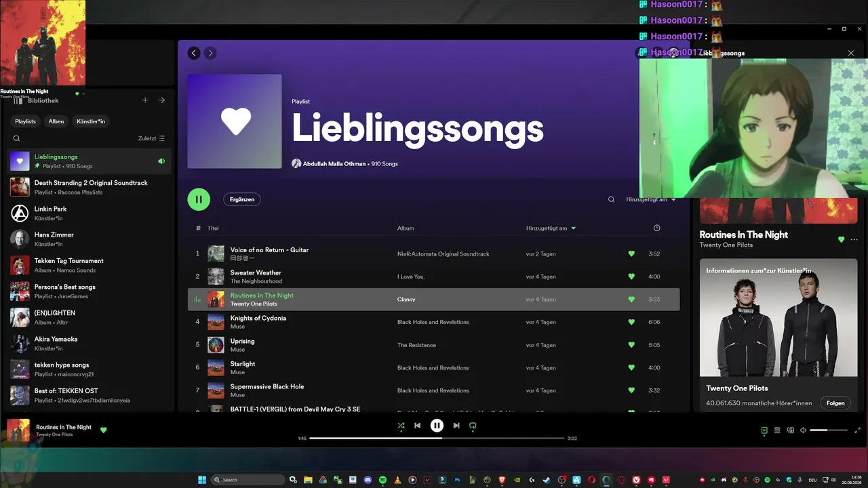Create a new playlist with the plus icon
868x488 pixels.
coord(145,100)
